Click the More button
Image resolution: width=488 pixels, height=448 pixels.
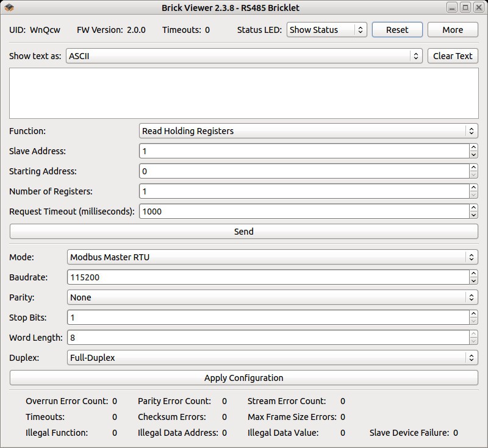[453, 30]
